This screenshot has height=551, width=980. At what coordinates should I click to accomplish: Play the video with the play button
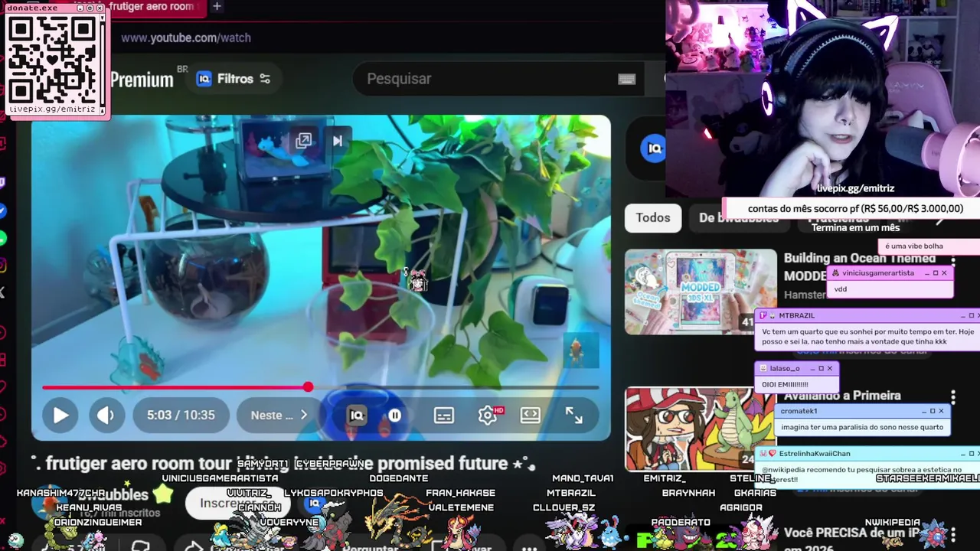pyautogui.click(x=60, y=415)
